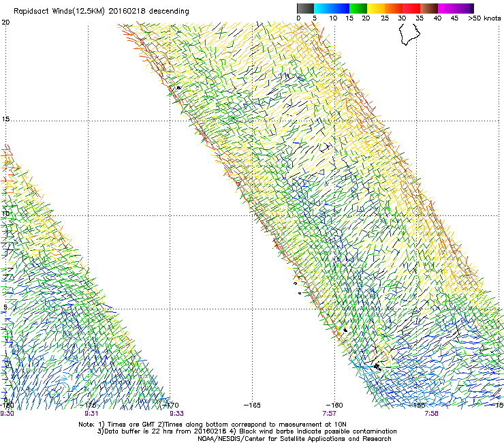The width and height of the screenshot is (504, 443).
Task: Click the '10' legend tick label
Action: coord(333,18)
